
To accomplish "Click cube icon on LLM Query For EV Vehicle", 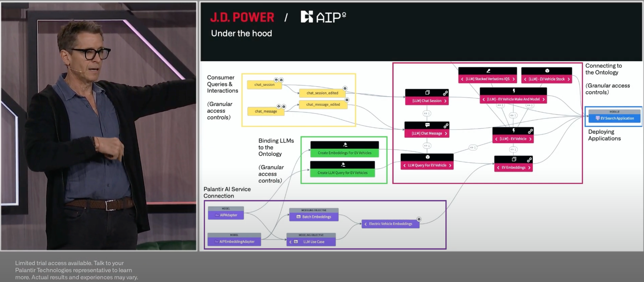I will (x=427, y=157).
